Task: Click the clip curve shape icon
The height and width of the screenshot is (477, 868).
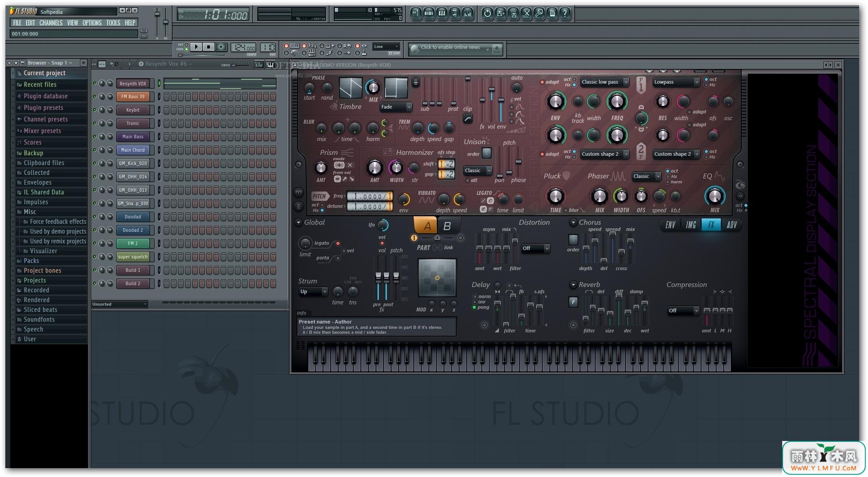Action: (x=467, y=118)
